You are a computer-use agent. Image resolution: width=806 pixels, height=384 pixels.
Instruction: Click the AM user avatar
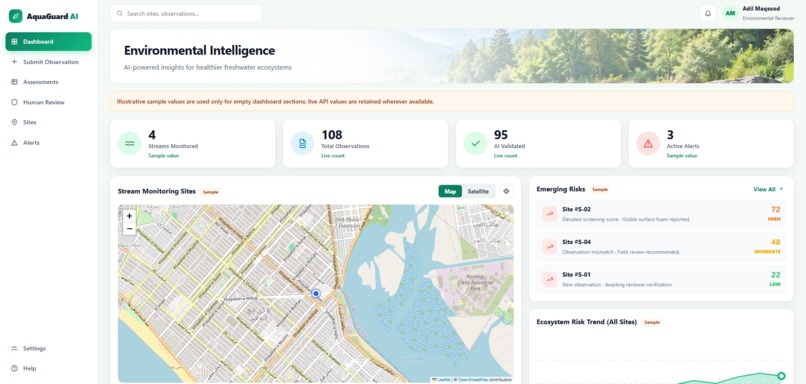point(730,13)
